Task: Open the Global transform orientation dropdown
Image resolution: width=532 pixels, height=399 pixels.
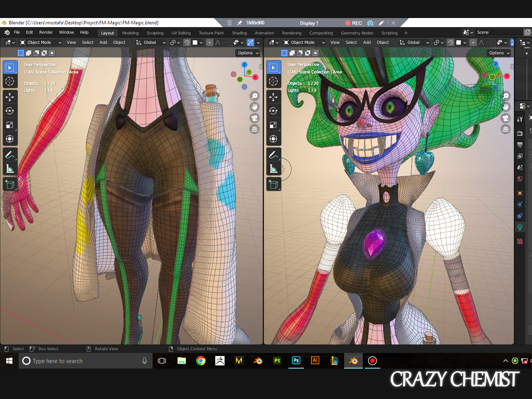Action: pos(150,42)
